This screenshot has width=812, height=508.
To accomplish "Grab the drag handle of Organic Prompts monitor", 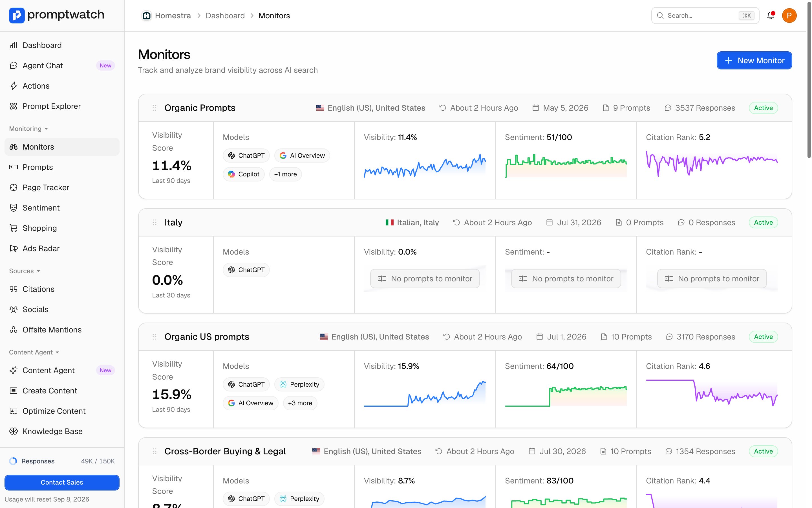I will (x=154, y=108).
